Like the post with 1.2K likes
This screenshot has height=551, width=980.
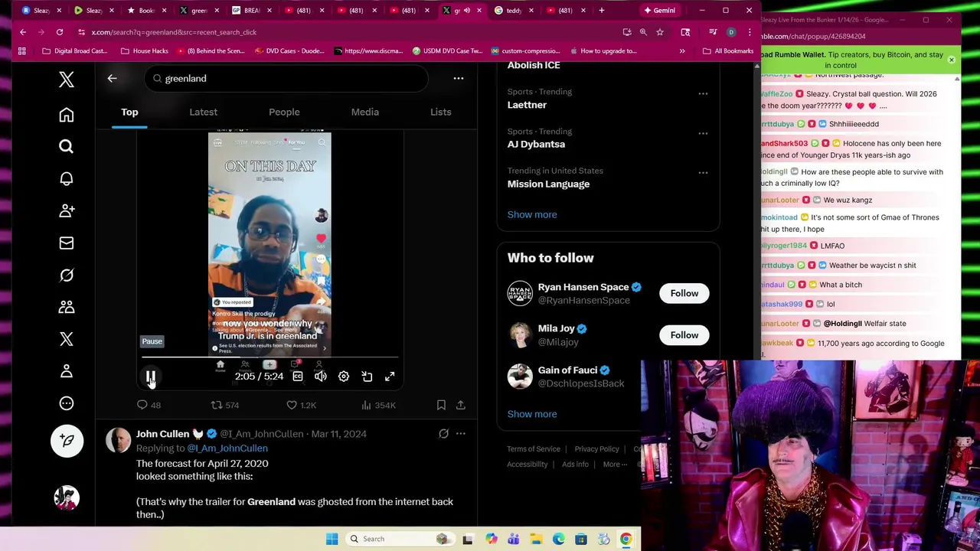point(301,405)
